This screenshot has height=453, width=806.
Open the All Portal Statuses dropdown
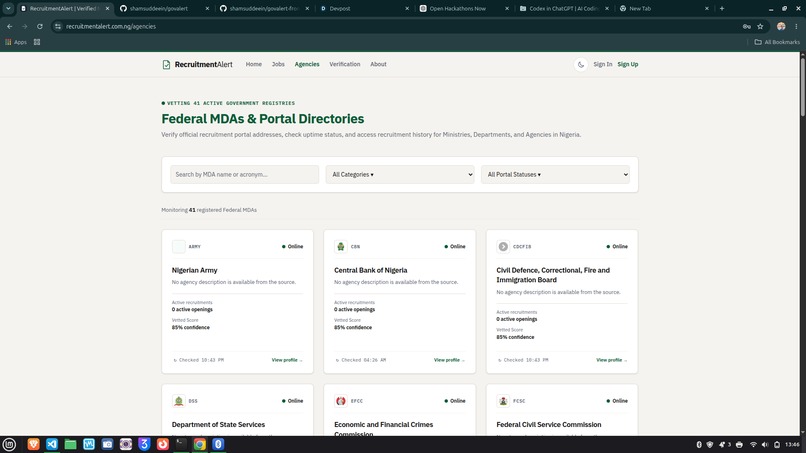555,174
